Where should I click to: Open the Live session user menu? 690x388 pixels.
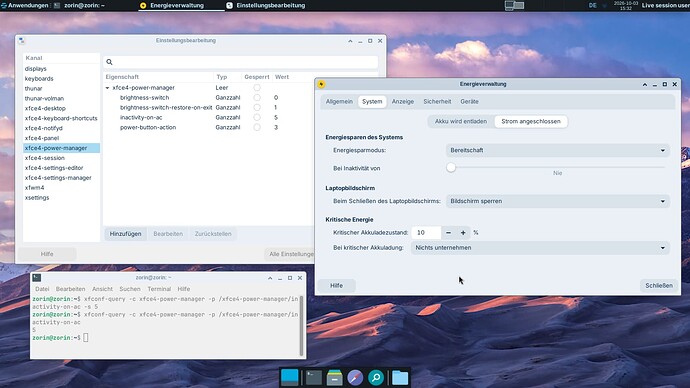pyautogui.click(x=665, y=5)
